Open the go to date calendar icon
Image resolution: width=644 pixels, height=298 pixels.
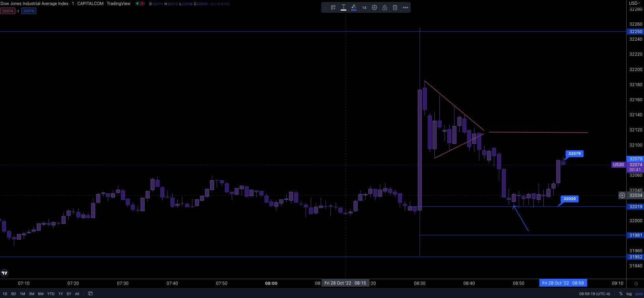(90, 294)
